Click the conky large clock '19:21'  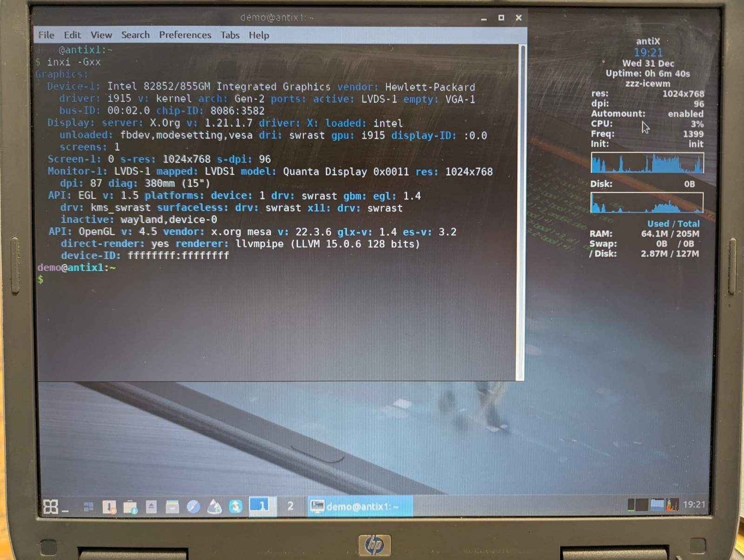pos(648,52)
